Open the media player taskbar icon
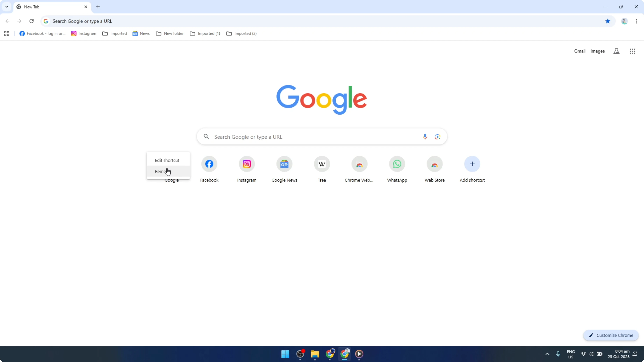This screenshot has width=644, height=362. tap(359, 354)
